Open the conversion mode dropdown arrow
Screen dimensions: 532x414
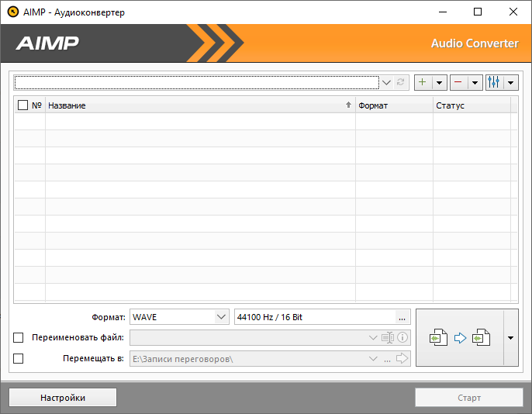(510, 338)
